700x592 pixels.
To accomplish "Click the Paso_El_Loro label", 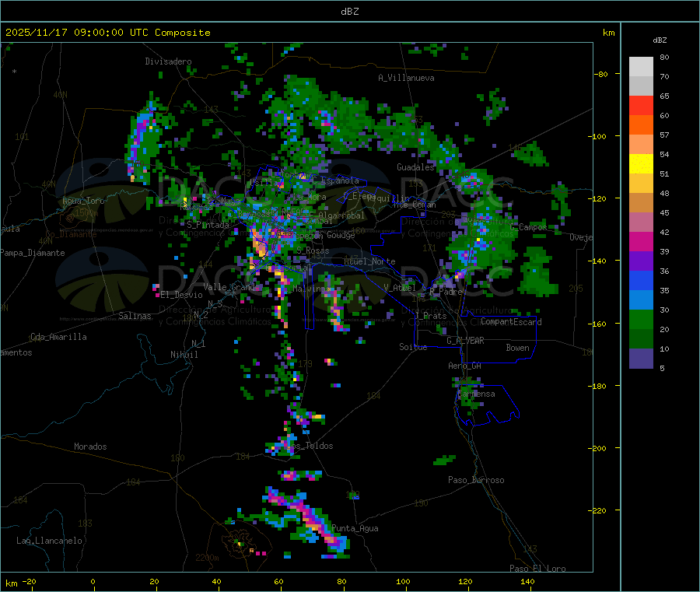I will (537, 569).
